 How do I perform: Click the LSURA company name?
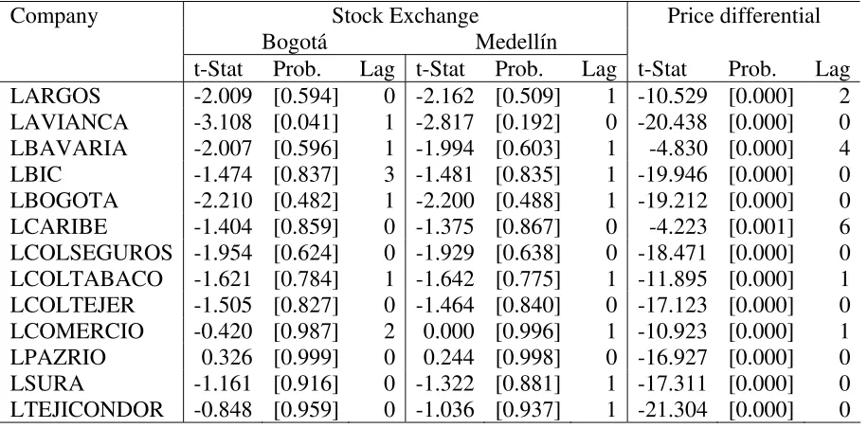tap(47, 383)
